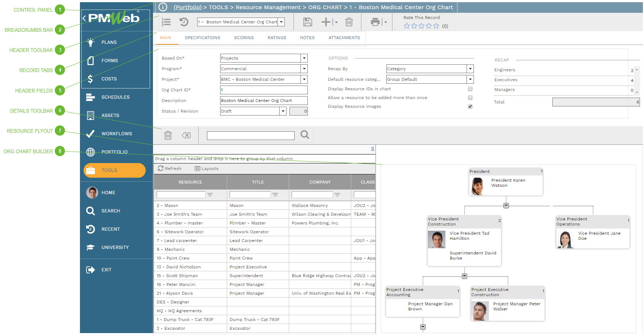Open the recently viewed records history icon
644x336 pixels.
click(x=184, y=22)
